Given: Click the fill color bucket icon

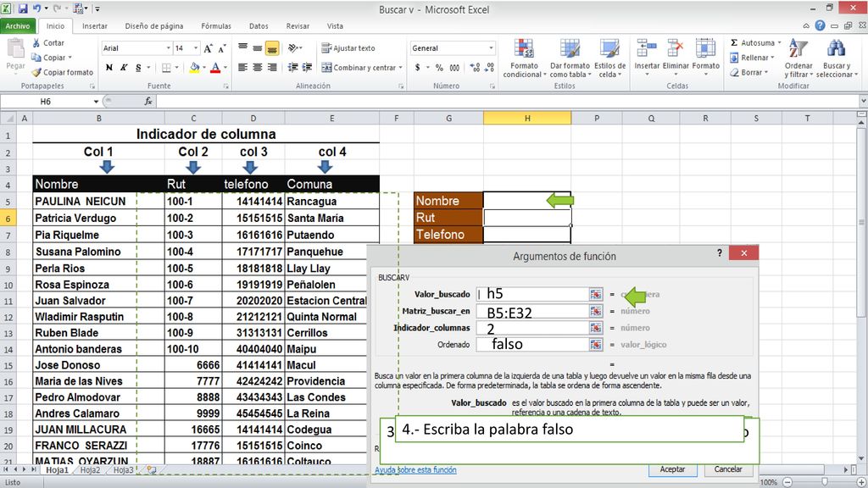Looking at the screenshot, I should pos(194,68).
